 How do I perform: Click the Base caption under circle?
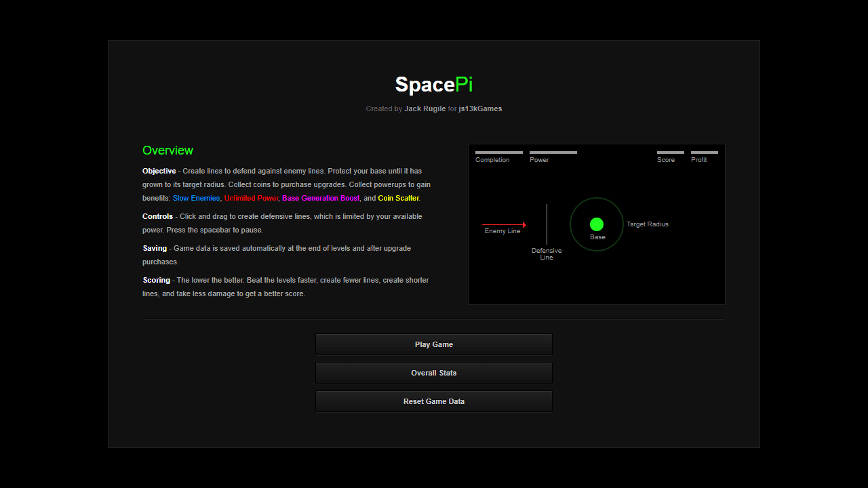(597, 237)
